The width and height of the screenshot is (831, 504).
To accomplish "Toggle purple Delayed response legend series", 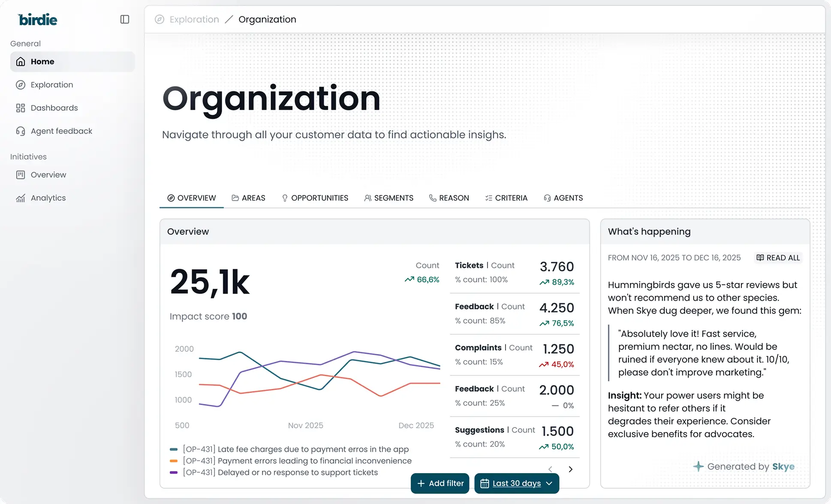I will (174, 472).
